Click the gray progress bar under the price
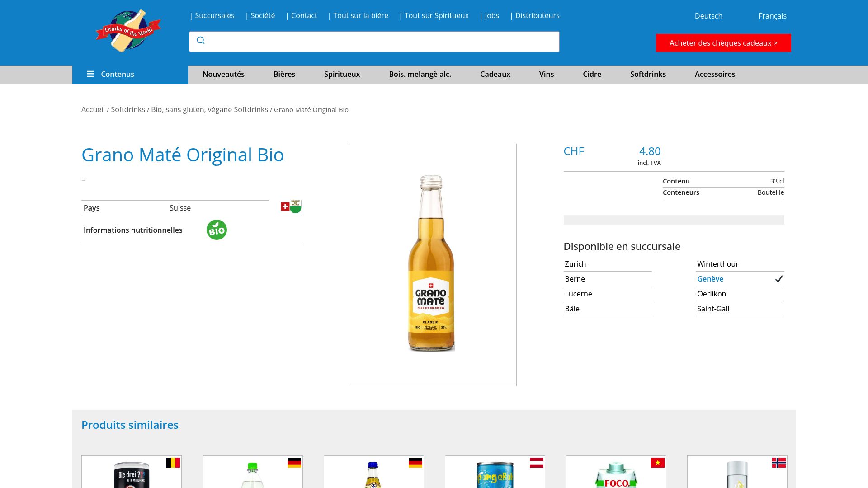Screen dimensions: 868x488 coord(674,219)
